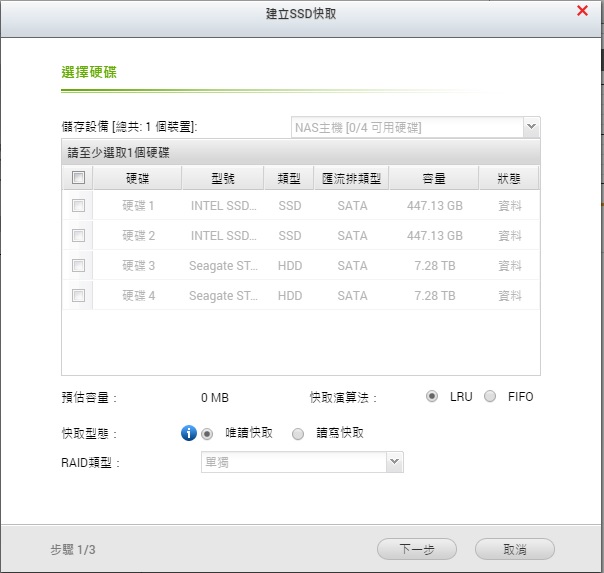Check the box for 硬碟 2

coord(79,235)
